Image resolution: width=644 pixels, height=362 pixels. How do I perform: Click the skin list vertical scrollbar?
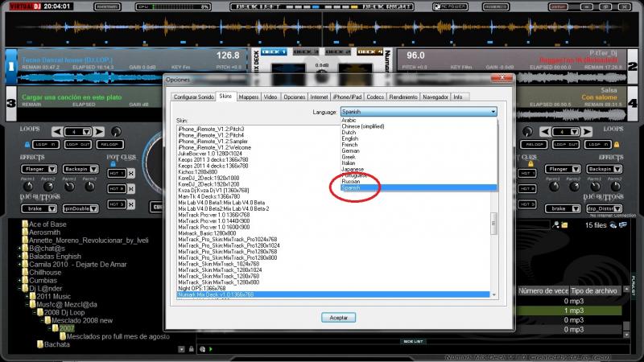click(493, 224)
